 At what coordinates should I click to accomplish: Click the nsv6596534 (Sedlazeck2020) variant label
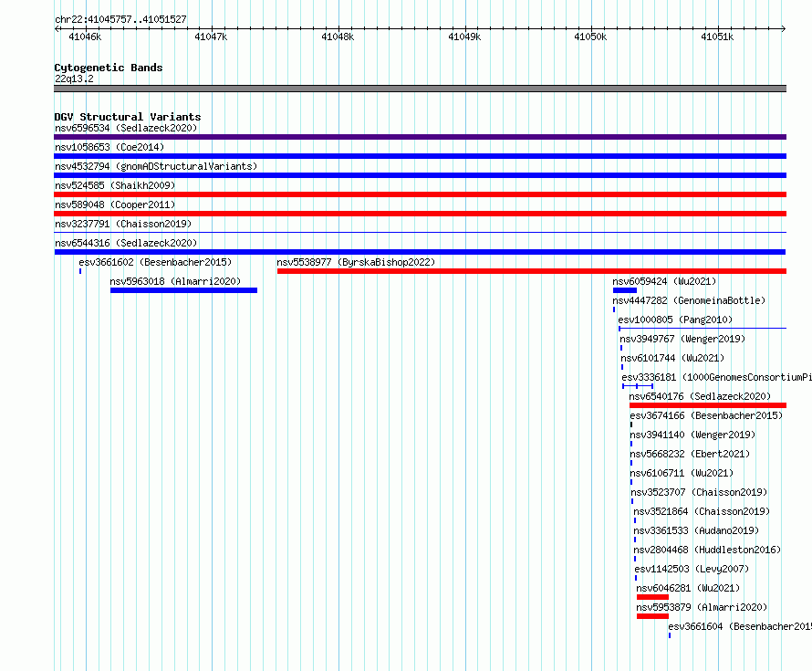[x=126, y=128]
